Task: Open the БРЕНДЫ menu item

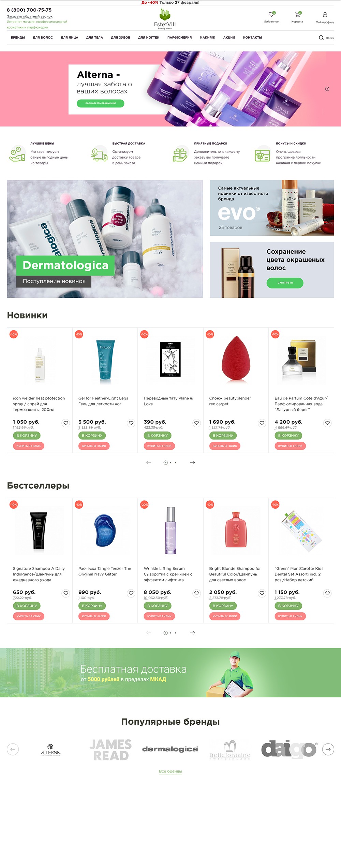Action: click(18, 38)
